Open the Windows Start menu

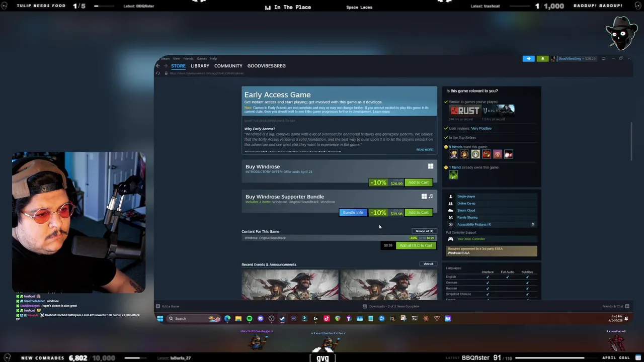[x=160, y=318]
